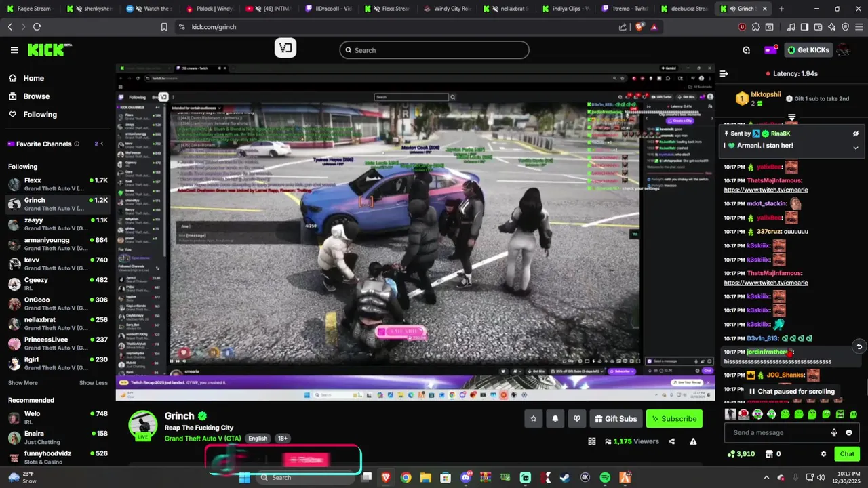Collapse the Favorite Channels section
This screenshot has height=488, width=868.
102,144
